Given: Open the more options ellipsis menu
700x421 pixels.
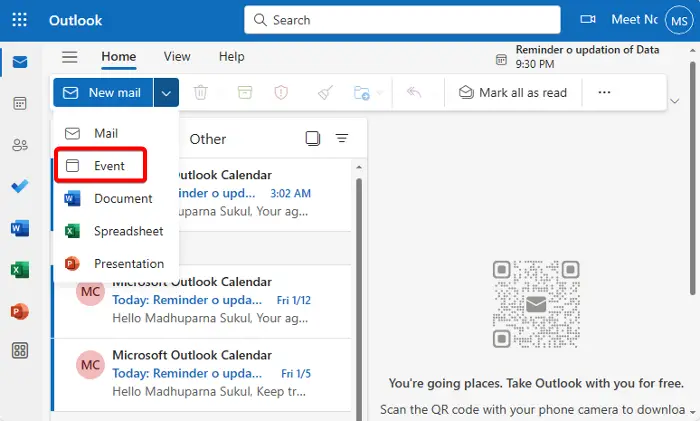Looking at the screenshot, I should pyautogui.click(x=604, y=93).
